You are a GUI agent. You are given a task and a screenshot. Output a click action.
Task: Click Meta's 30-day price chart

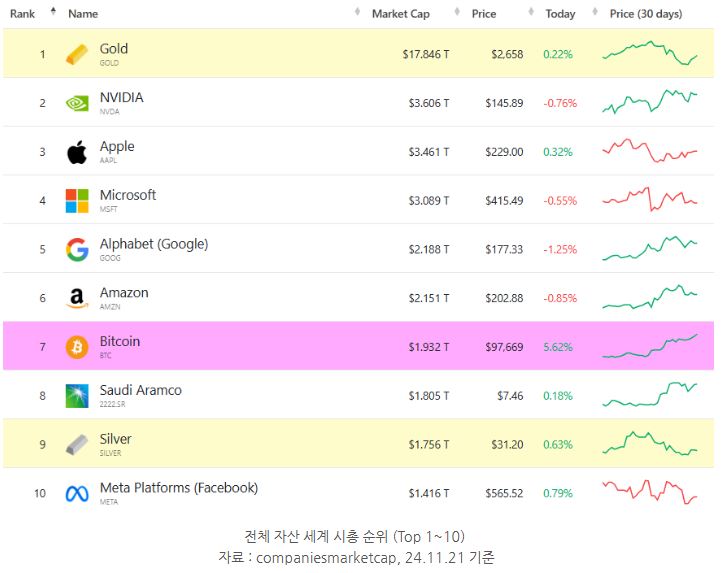click(650, 492)
